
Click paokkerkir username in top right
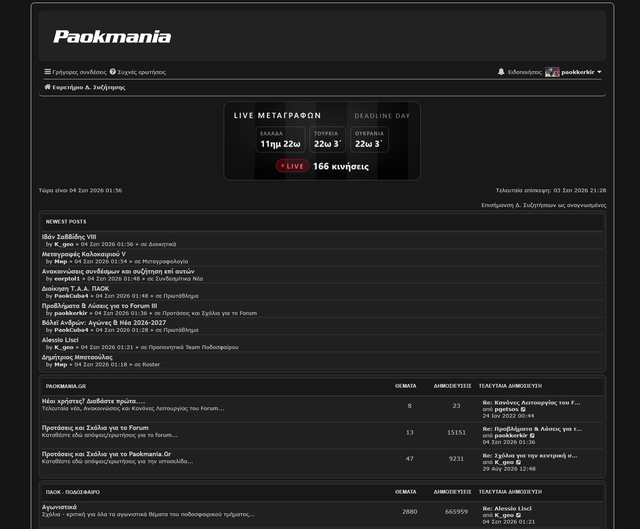(578, 72)
